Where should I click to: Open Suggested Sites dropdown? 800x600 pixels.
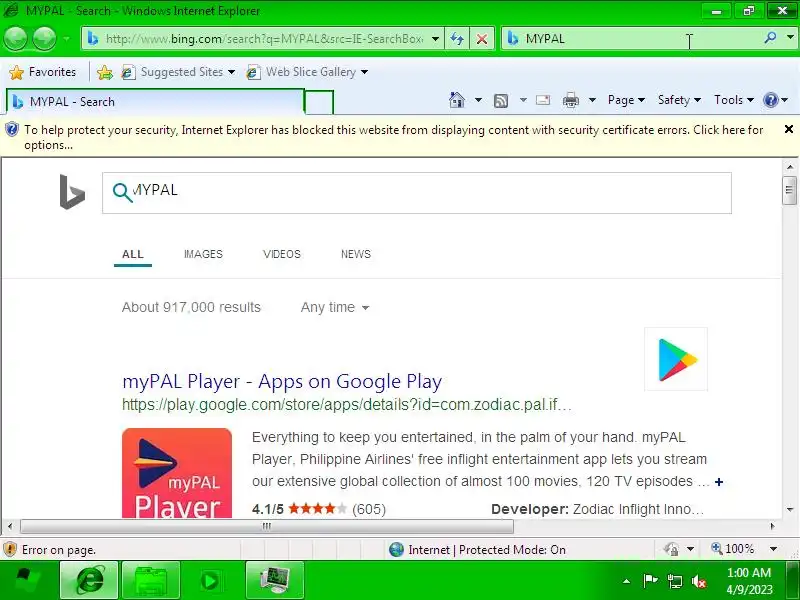click(x=178, y=72)
